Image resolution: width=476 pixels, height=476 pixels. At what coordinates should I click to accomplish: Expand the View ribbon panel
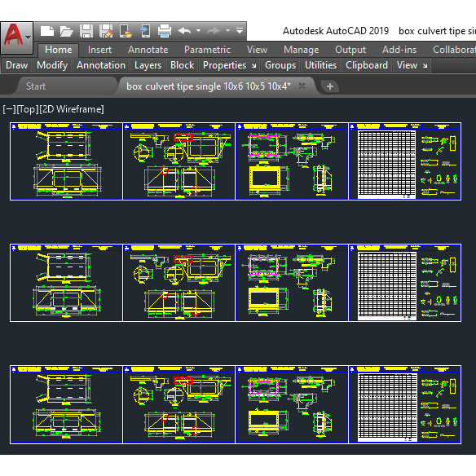coord(407,65)
